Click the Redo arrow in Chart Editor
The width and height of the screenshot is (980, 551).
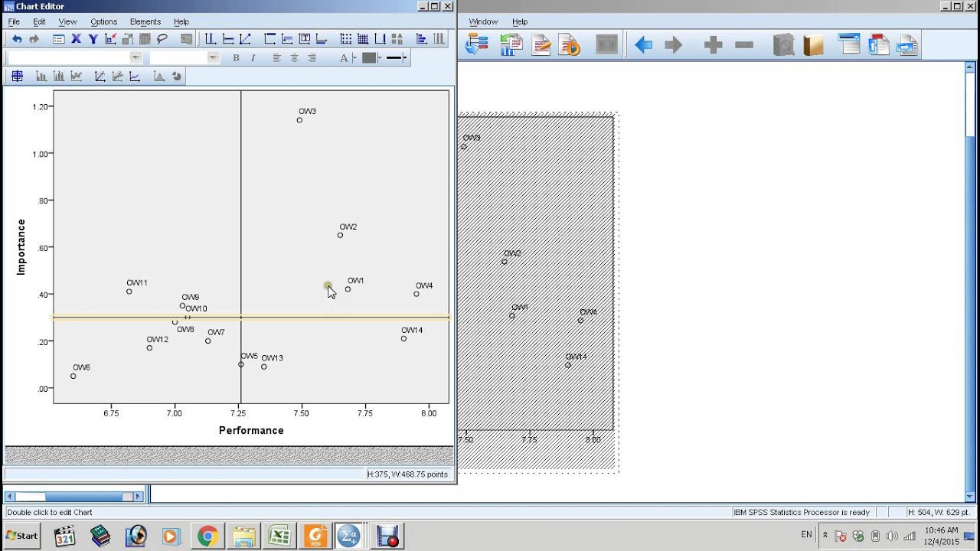[34, 39]
